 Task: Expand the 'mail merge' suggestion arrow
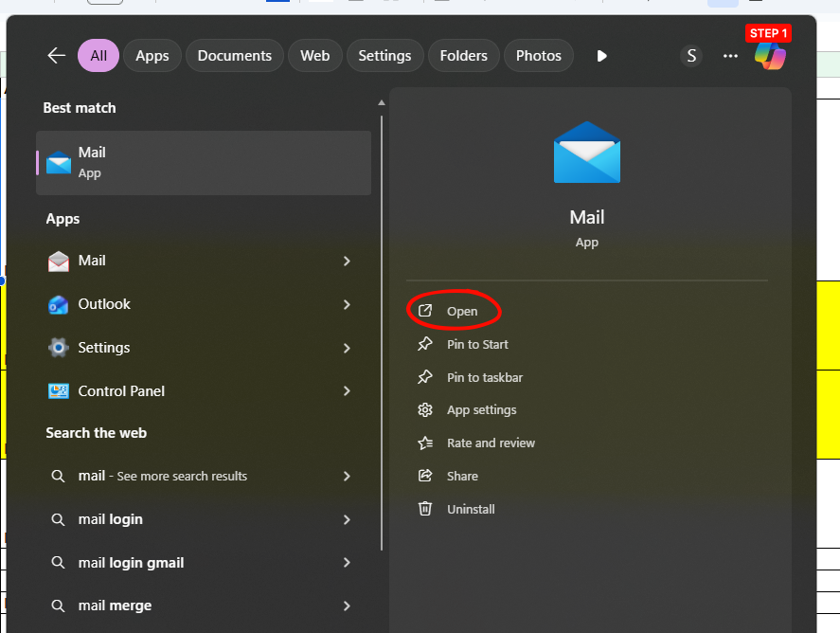347,606
